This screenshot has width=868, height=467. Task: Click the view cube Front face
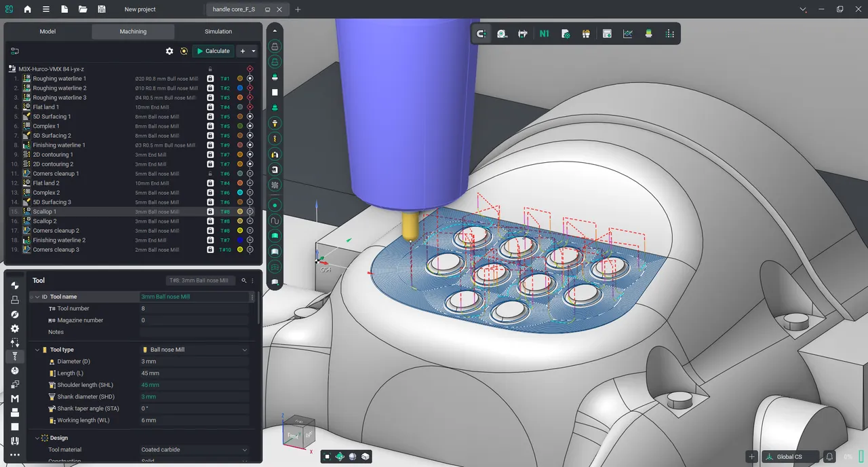pos(293,435)
